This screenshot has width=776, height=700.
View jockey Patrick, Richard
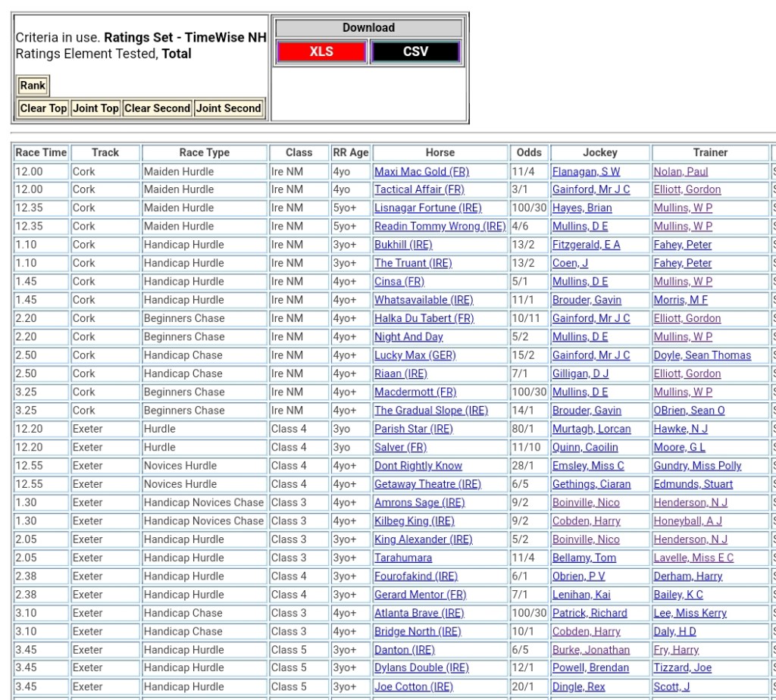590,613
